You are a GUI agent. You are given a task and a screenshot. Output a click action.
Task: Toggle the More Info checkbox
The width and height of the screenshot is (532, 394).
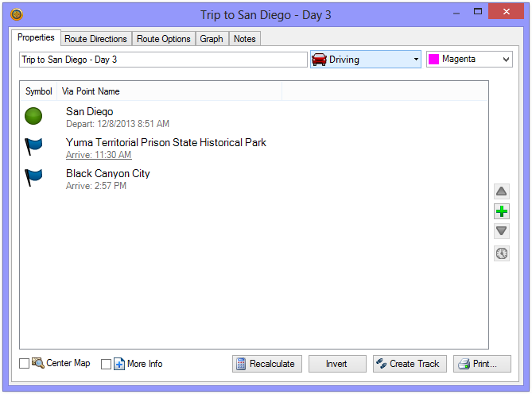click(107, 364)
